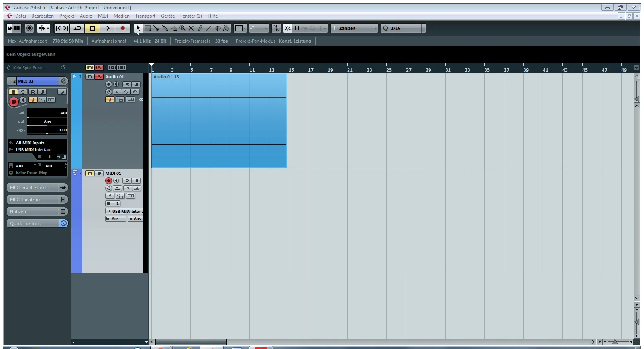Open the MIDI menu
The width and height of the screenshot is (644, 349).
[103, 16]
